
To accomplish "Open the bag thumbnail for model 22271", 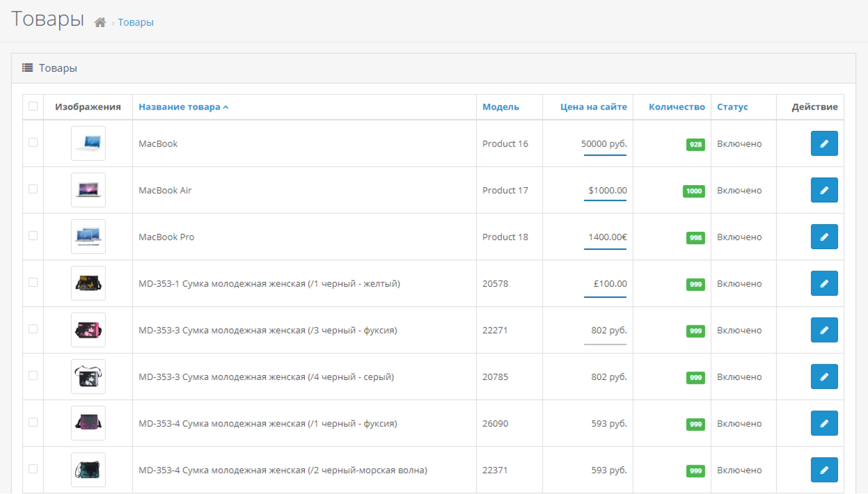I will pos(88,330).
